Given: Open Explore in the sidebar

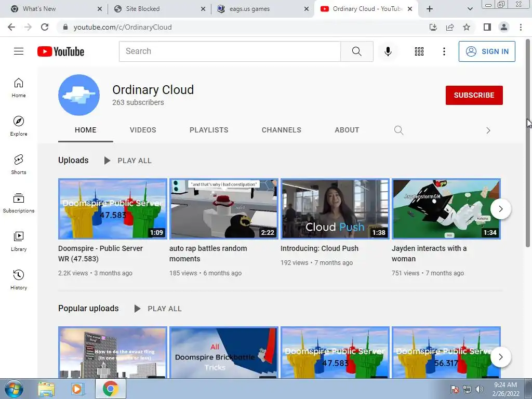Looking at the screenshot, I should [x=19, y=126].
